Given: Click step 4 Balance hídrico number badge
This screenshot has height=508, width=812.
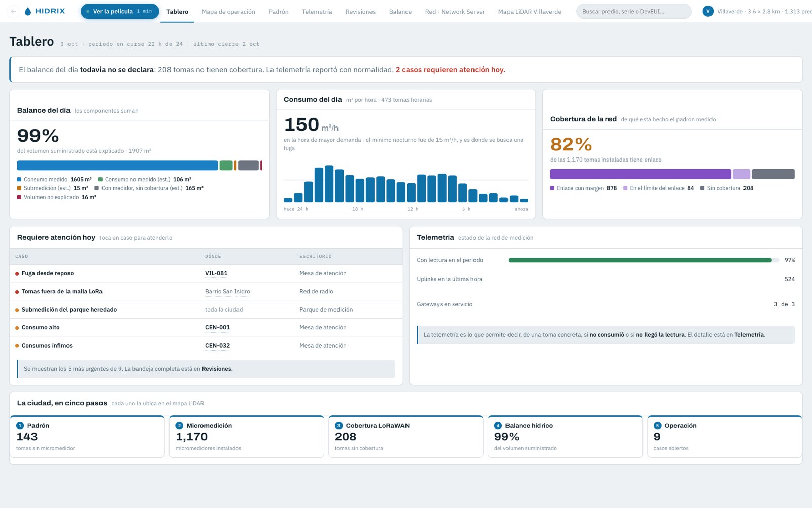Looking at the screenshot, I should 498,426.
